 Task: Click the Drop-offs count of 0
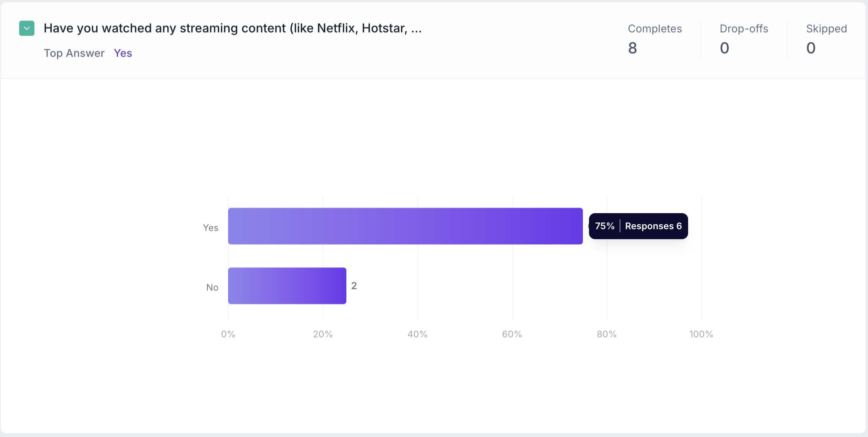click(x=724, y=48)
